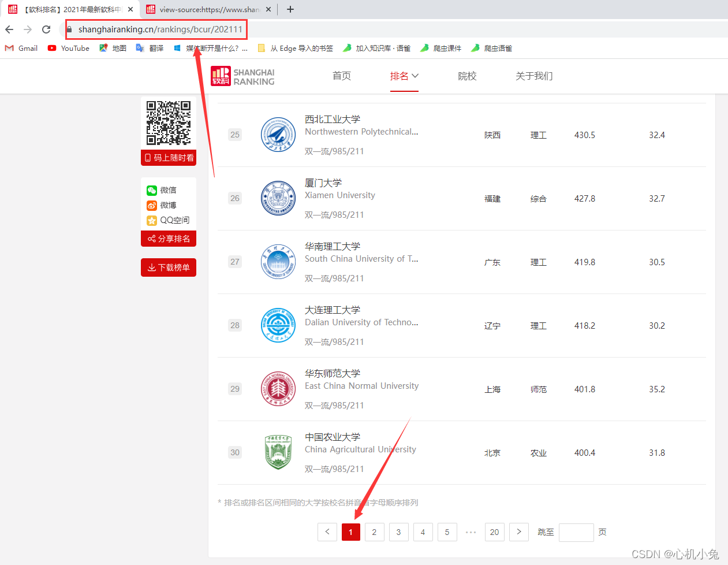Click the 华南理工大学 emblem

click(x=278, y=262)
